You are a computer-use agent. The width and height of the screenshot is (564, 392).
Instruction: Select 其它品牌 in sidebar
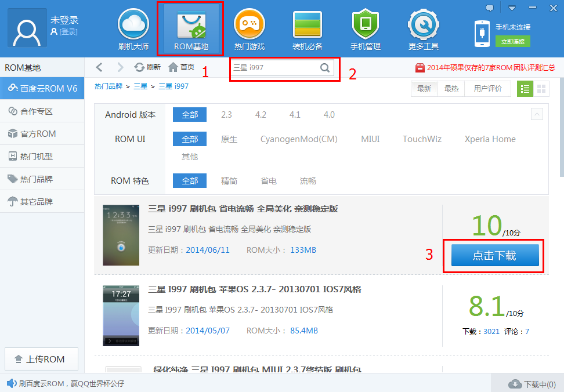42,202
